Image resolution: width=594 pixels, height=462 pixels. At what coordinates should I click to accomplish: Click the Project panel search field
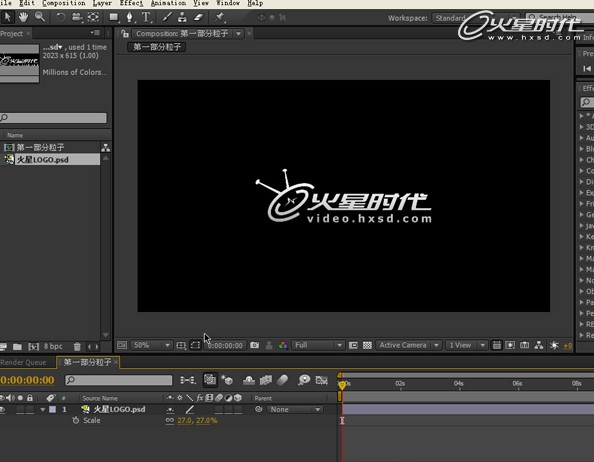point(53,118)
